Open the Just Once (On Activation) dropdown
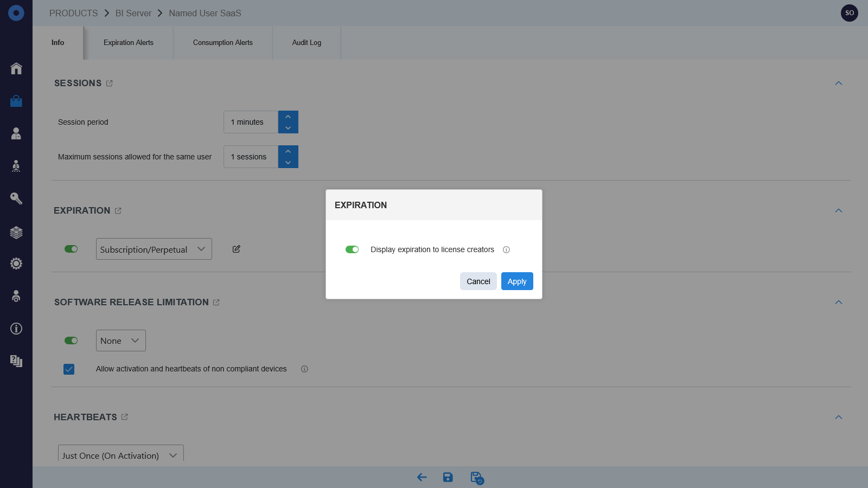Screen dimensions: 868x488 tap(121, 453)
